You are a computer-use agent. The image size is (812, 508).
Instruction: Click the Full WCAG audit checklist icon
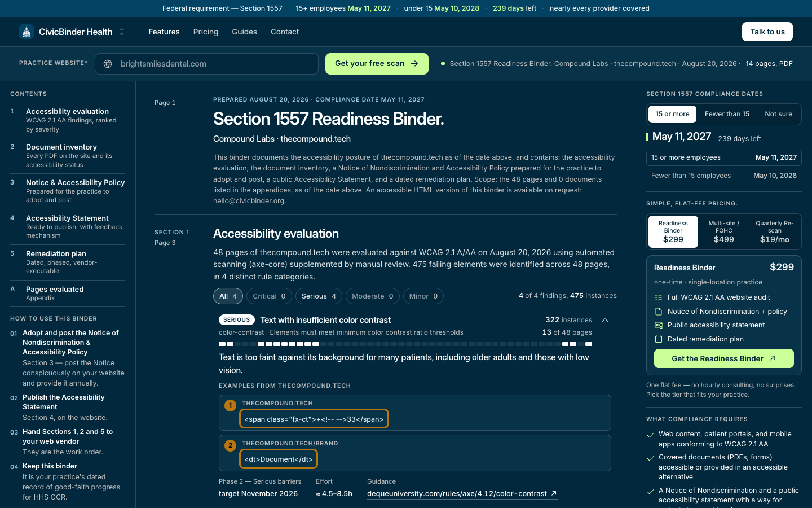[659, 297]
